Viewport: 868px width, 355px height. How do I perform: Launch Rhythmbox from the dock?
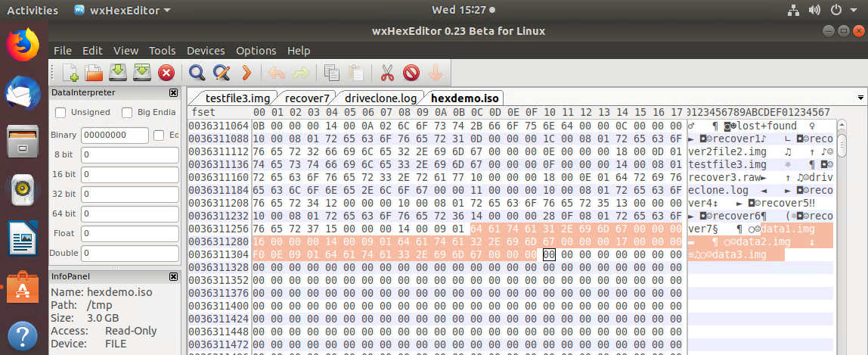point(23,190)
